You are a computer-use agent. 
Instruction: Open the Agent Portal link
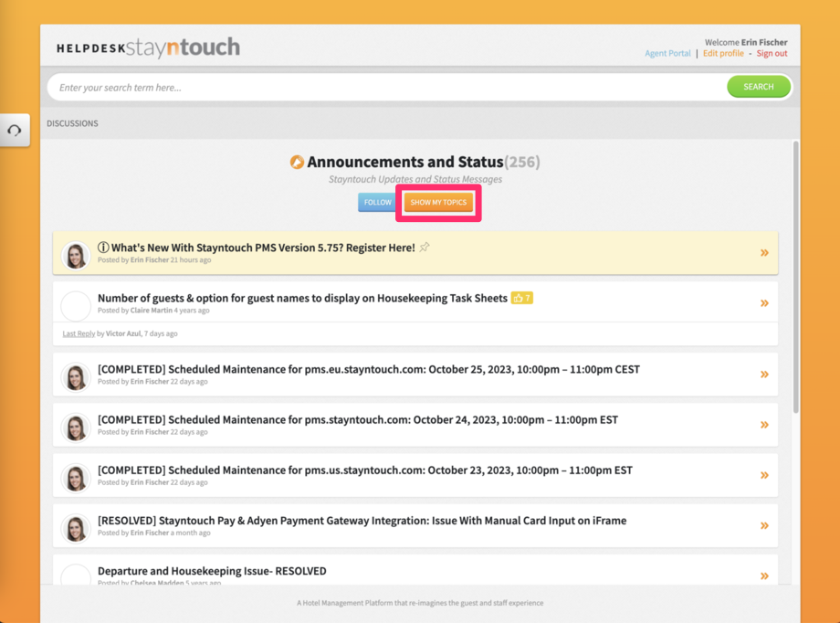click(x=667, y=53)
